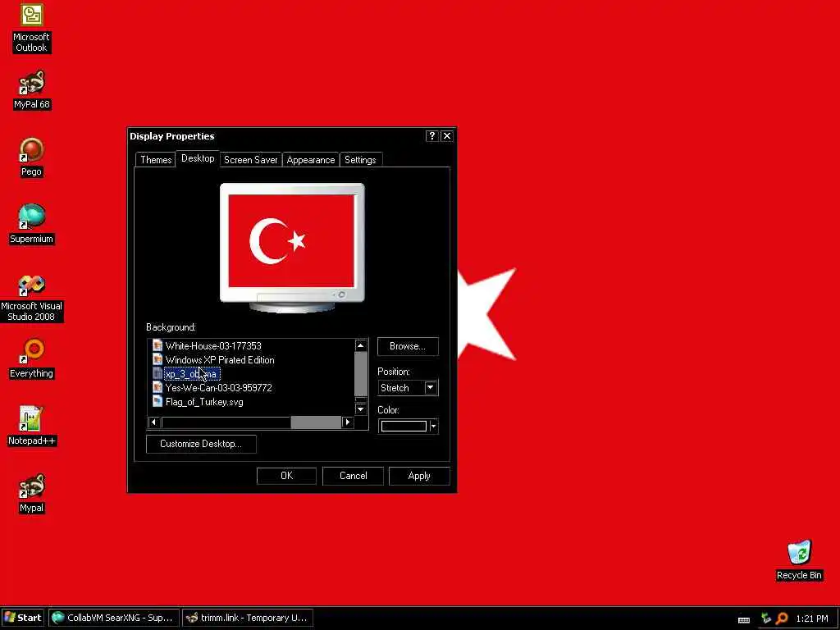Click the 1:21 PM clock
Viewport: 840px width, 630px height.
pos(811,619)
